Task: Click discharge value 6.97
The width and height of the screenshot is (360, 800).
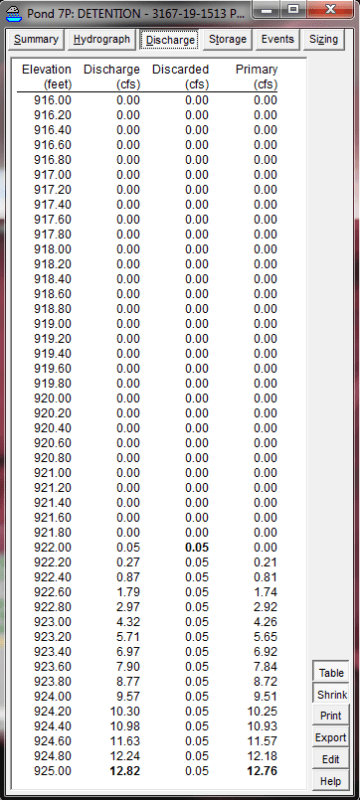Action: (128, 651)
